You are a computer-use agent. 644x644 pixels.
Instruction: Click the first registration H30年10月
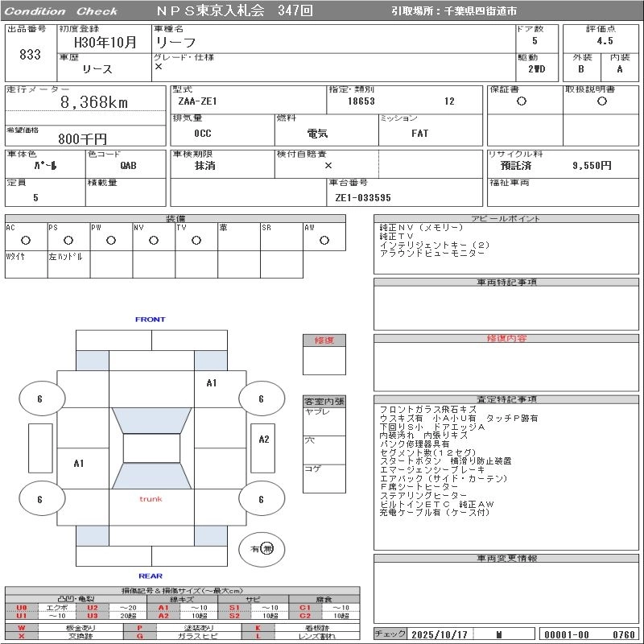tap(105, 42)
